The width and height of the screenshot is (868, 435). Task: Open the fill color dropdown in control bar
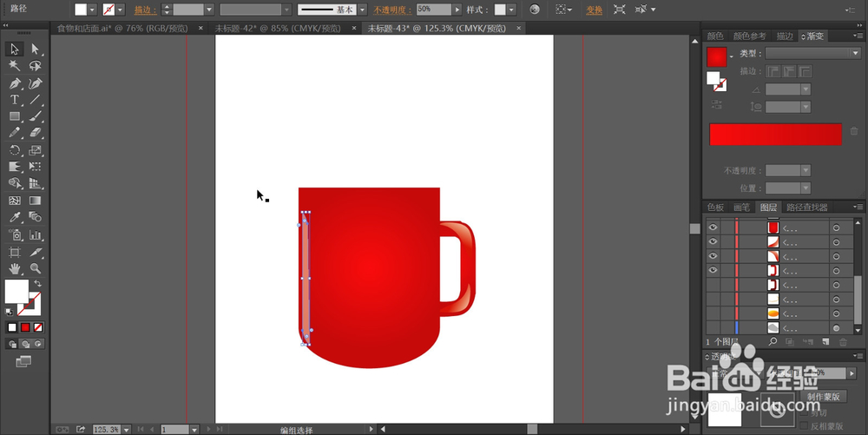pos(93,10)
